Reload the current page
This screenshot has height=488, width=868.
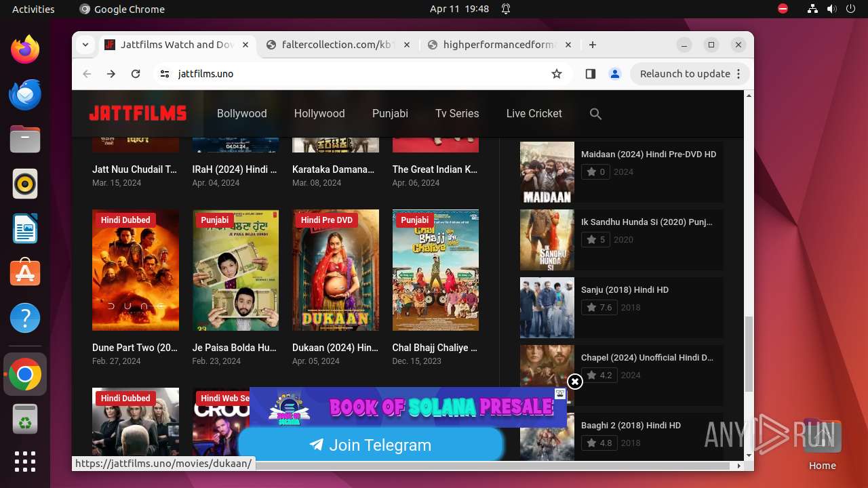click(x=136, y=74)
